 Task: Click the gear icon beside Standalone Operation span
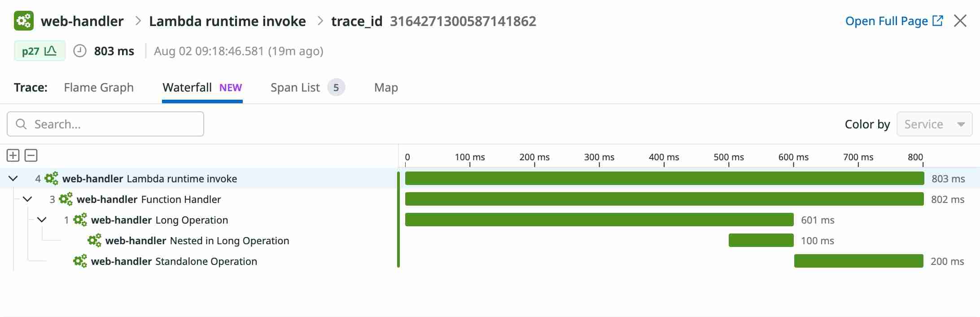point(81,261)
